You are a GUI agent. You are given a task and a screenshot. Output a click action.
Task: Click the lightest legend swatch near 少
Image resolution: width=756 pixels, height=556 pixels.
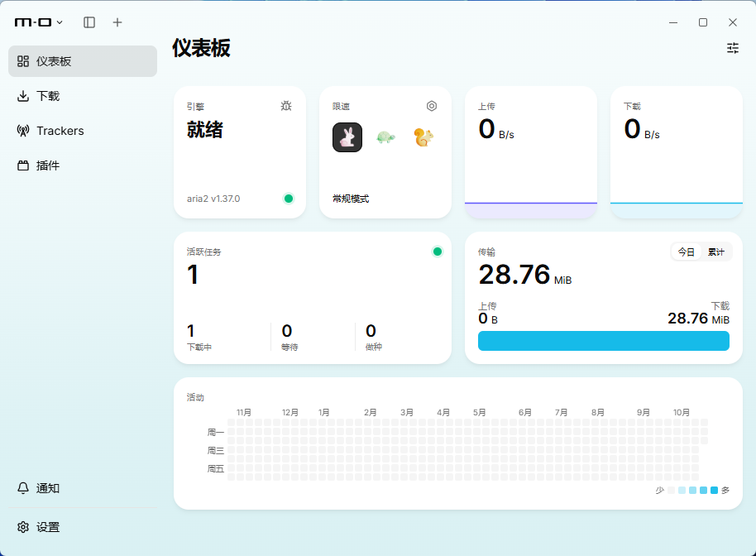click(x=671, y=490)
